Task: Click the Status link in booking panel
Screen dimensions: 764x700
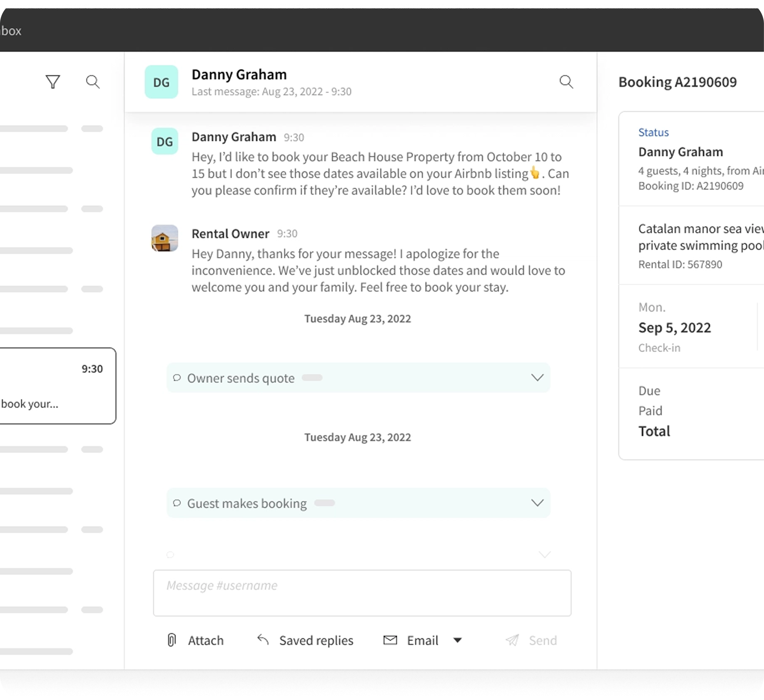Action: tap(653, 132)
